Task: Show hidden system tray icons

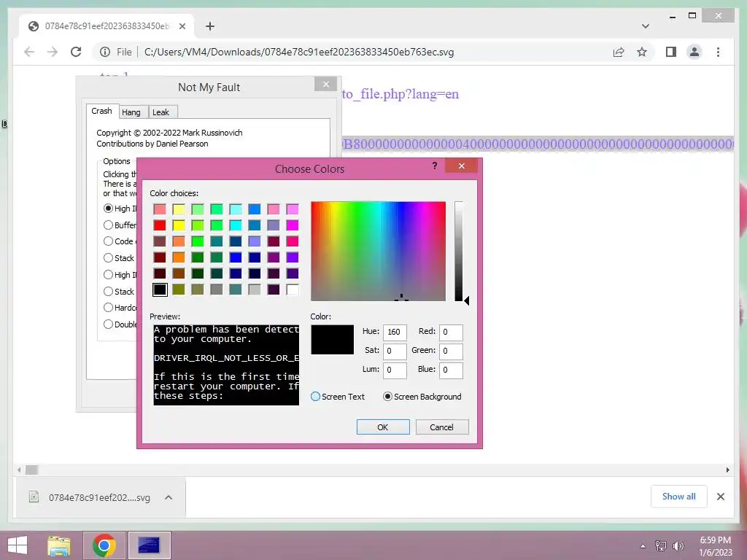Action: pos(643,546)
